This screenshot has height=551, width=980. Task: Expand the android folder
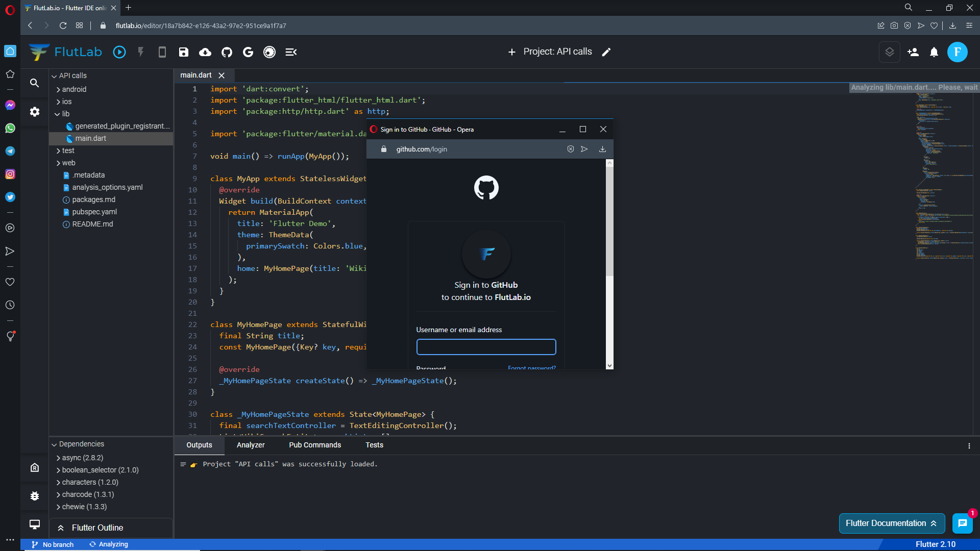tap(58, 89)
